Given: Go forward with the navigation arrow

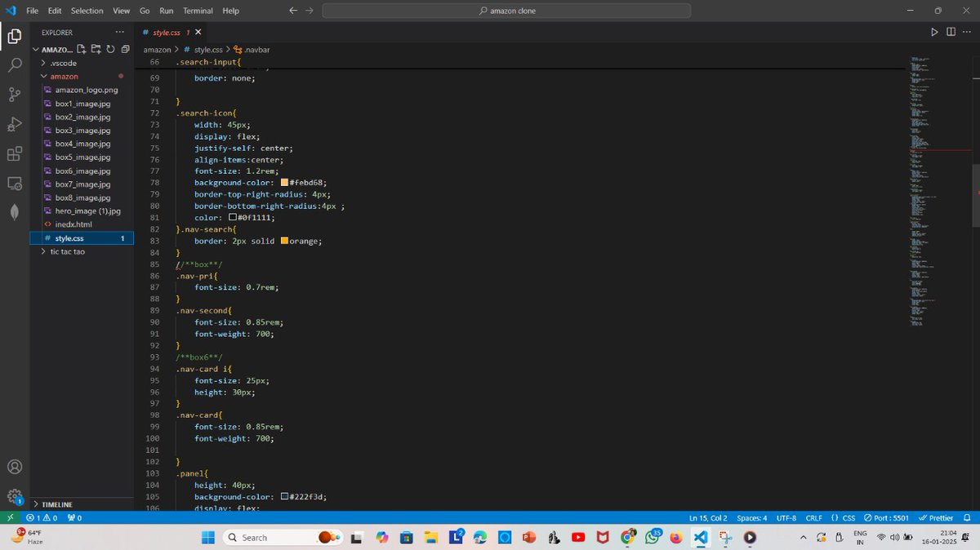Looking at the screenshot, I should click(x=310, y=11).
